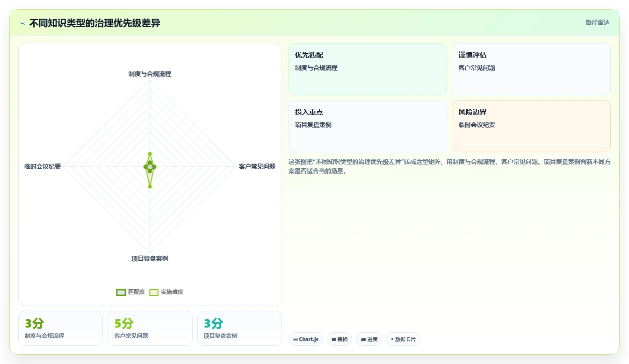The image size is (629, 364).
Task: Click the 5分 客户常见问题 score card
Action: pos(150,328)
